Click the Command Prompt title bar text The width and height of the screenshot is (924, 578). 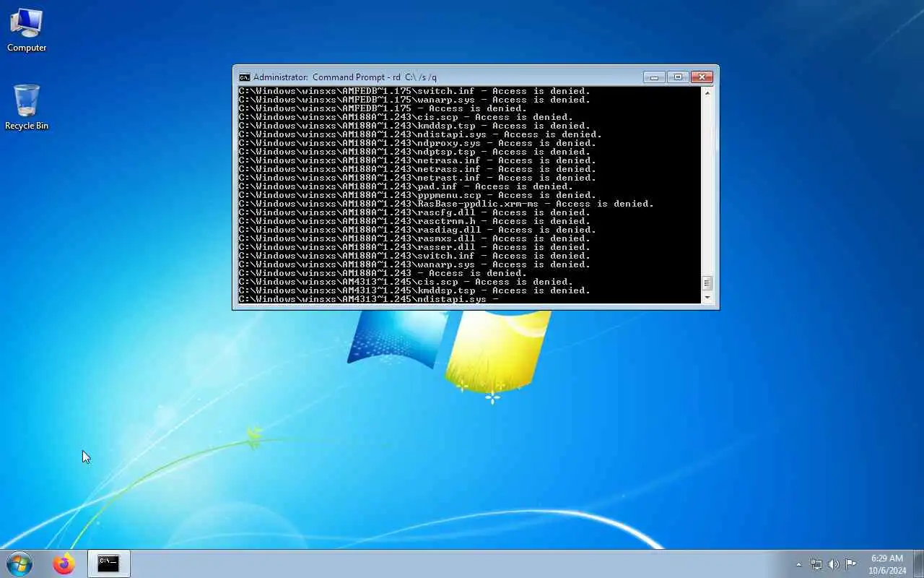pyautogui.click(x=345, y=77)
